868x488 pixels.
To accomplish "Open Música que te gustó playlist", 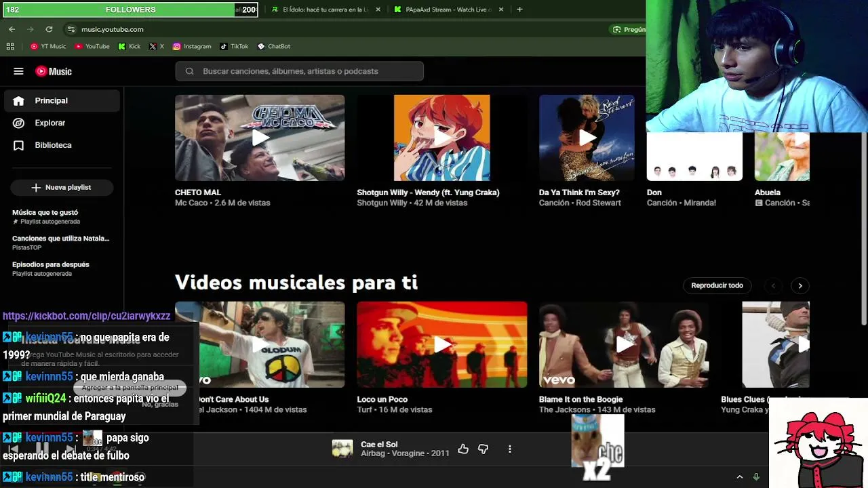I will 45,216.
